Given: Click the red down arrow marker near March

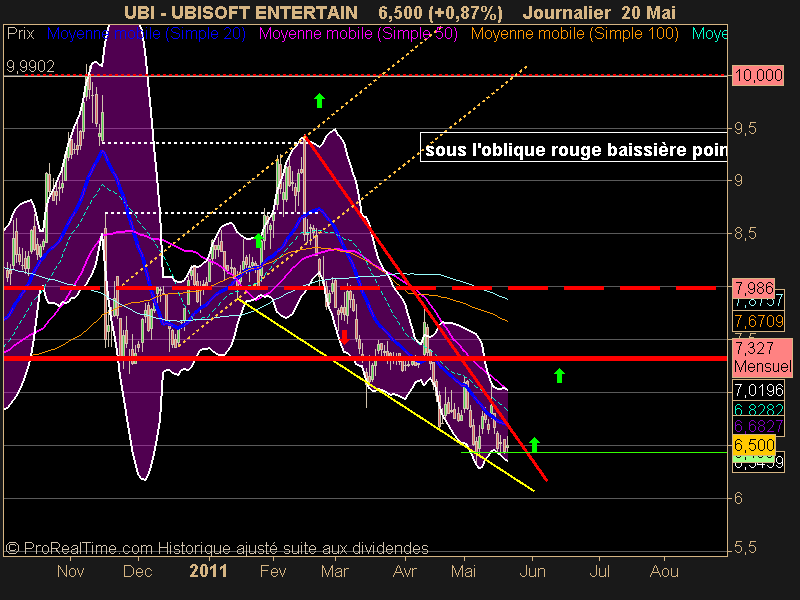Looking at the screenshot, I should (x=344, y=337).
